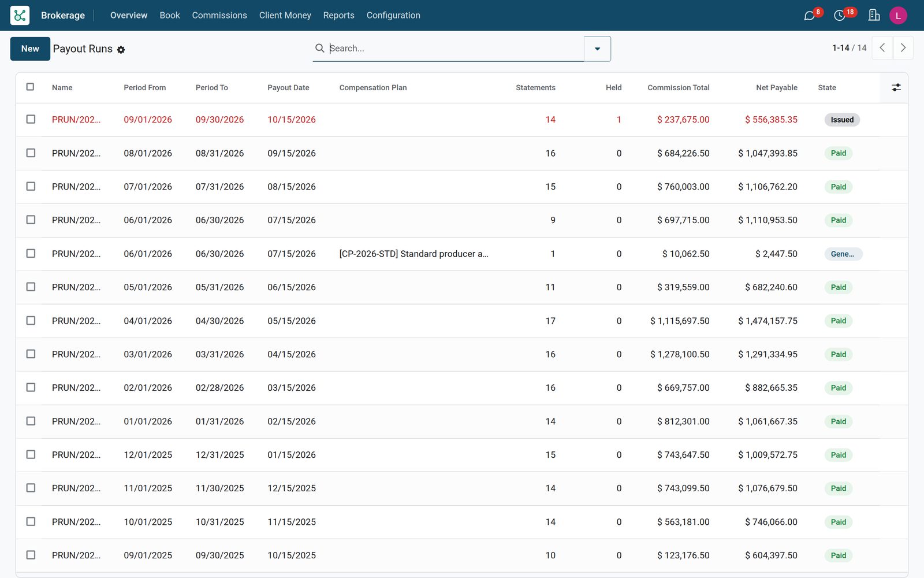Go to previous page arrow

pos(882,48)
